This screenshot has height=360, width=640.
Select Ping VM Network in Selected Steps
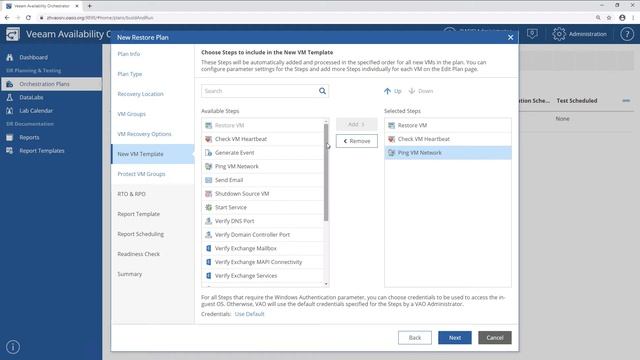pyautogui.click(x=448, y=153)
